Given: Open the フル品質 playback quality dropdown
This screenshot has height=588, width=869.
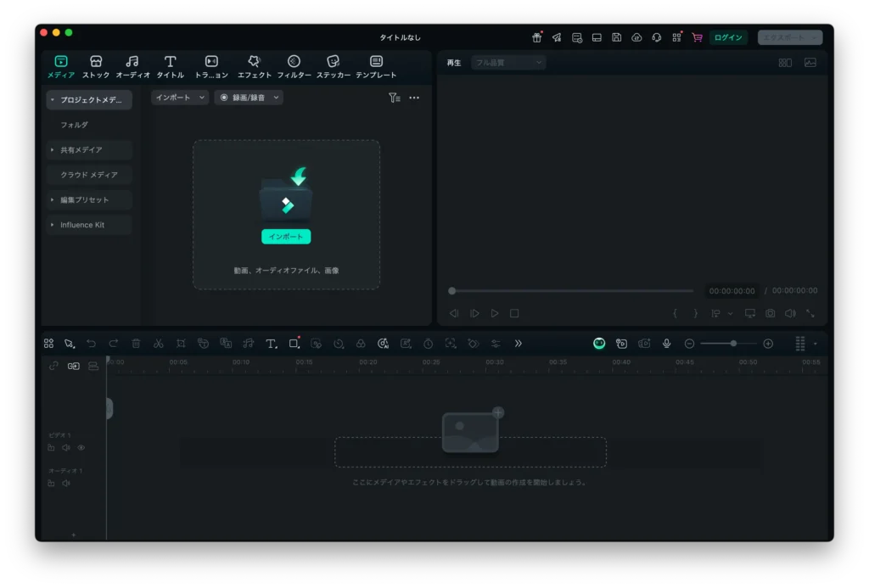Looking at the screenshot, I should click(x=508, y=63).
